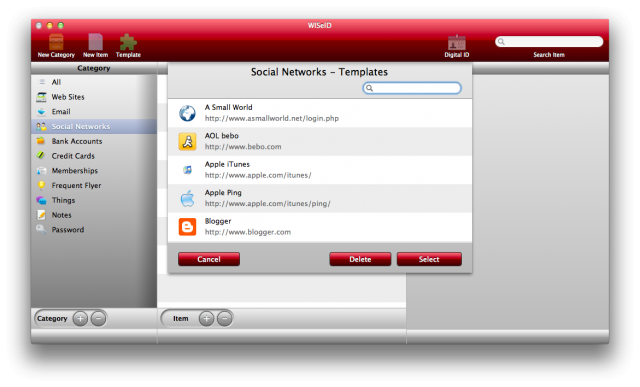Screen dimensions: 640x387
Task: Select 'Apple iTunes' template name
Action: (227, 164)
